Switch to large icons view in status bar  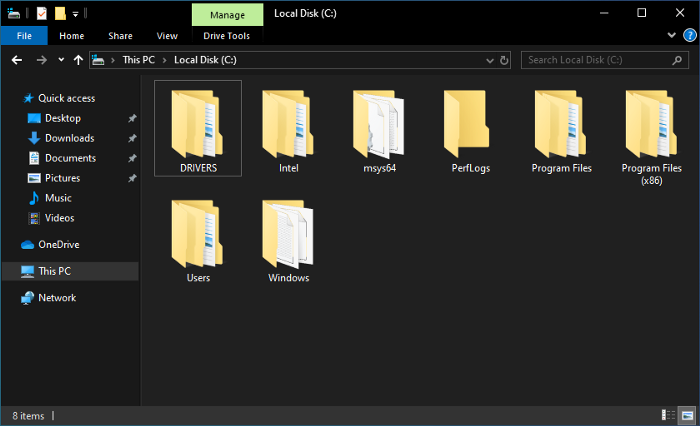coord(687,415)
